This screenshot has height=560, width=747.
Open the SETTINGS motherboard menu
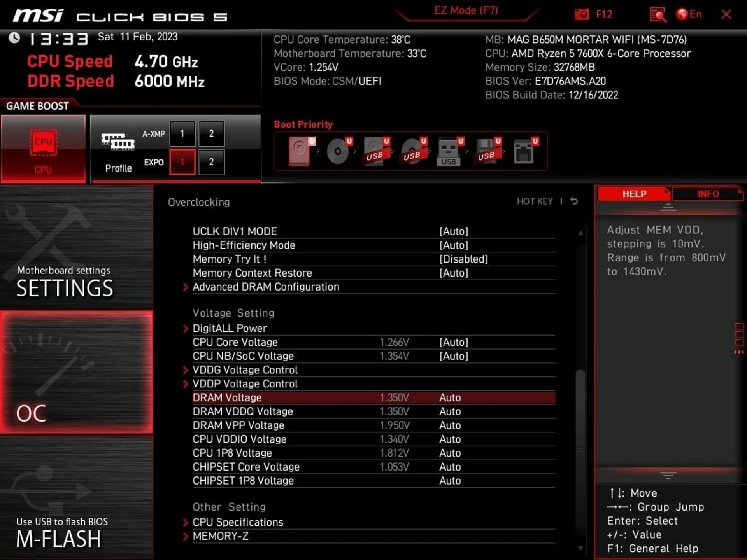point(77,247)
